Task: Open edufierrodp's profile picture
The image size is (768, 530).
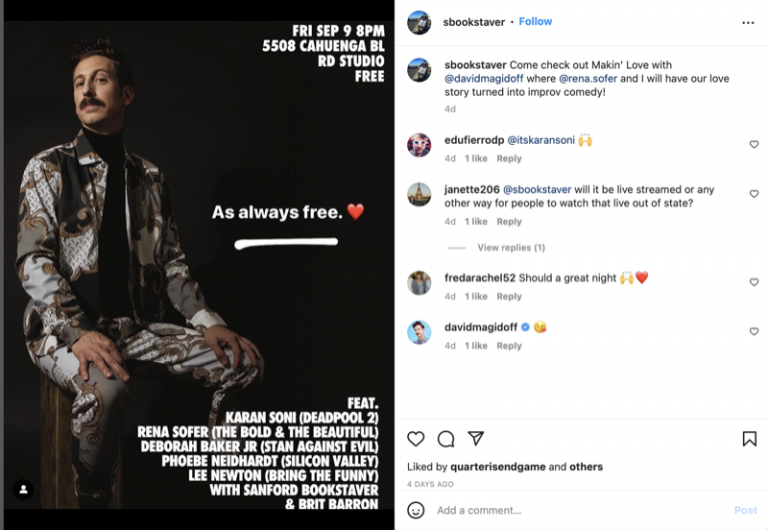Action: (x=420, y=145)
